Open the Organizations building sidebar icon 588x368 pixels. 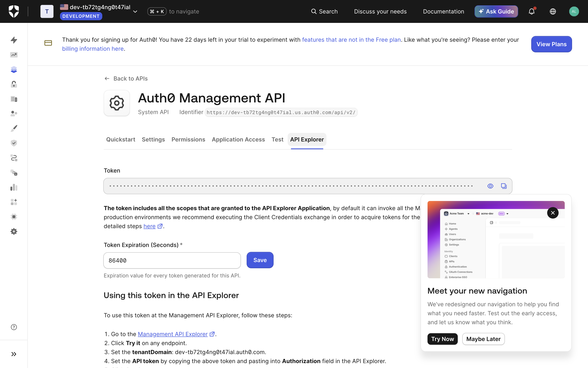14,99
